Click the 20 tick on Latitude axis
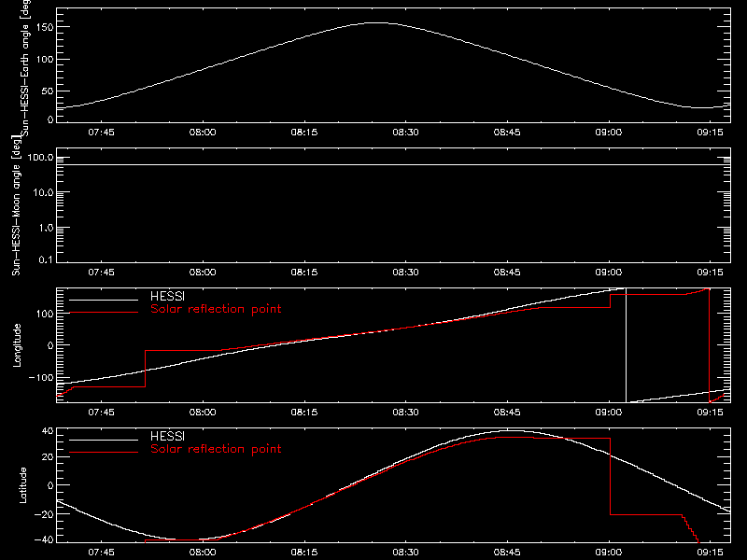The width and height of the screenshot is (747, 560). (x=49, y=456)
